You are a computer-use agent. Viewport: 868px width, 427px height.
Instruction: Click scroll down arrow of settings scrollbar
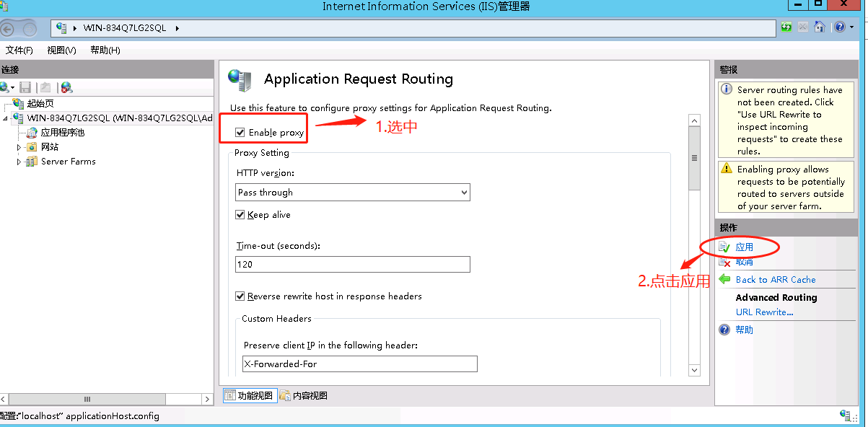coord(695,370)
